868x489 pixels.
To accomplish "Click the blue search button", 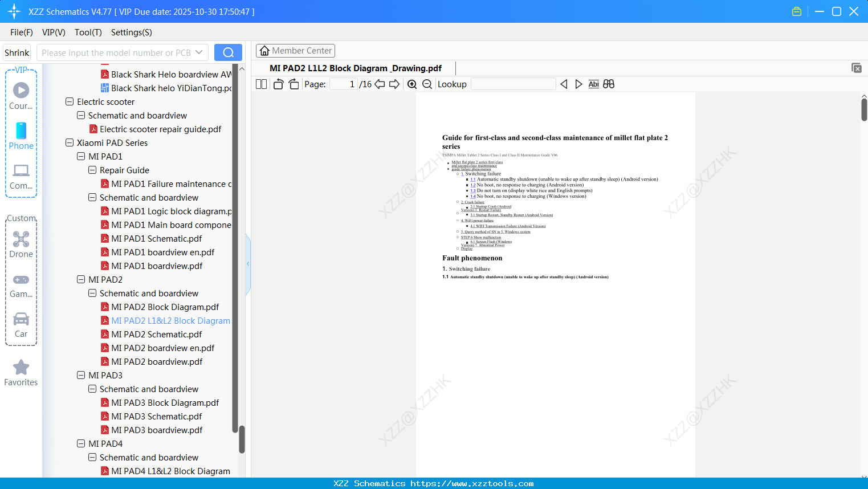I will (x=228, y=52).
